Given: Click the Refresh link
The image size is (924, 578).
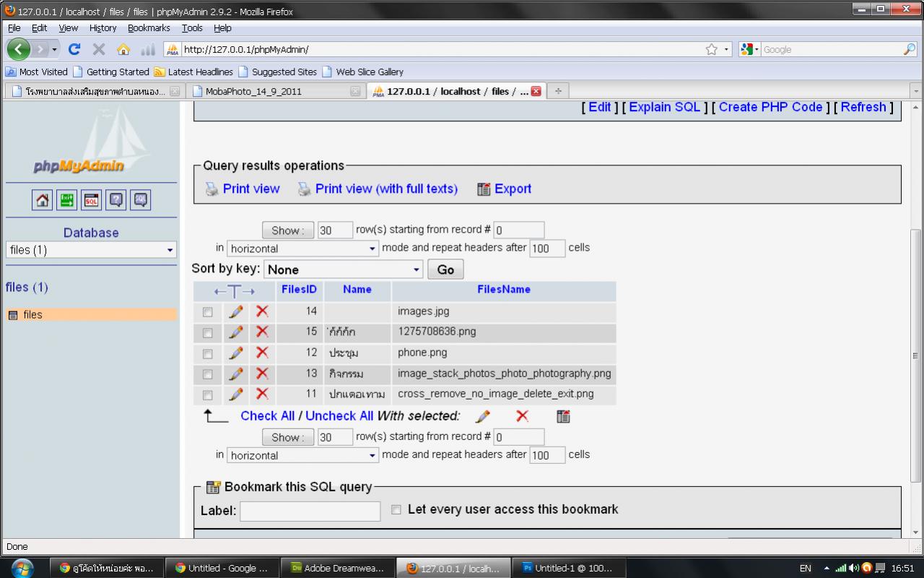Looking at the screenshot, I should tap(863, 107).
